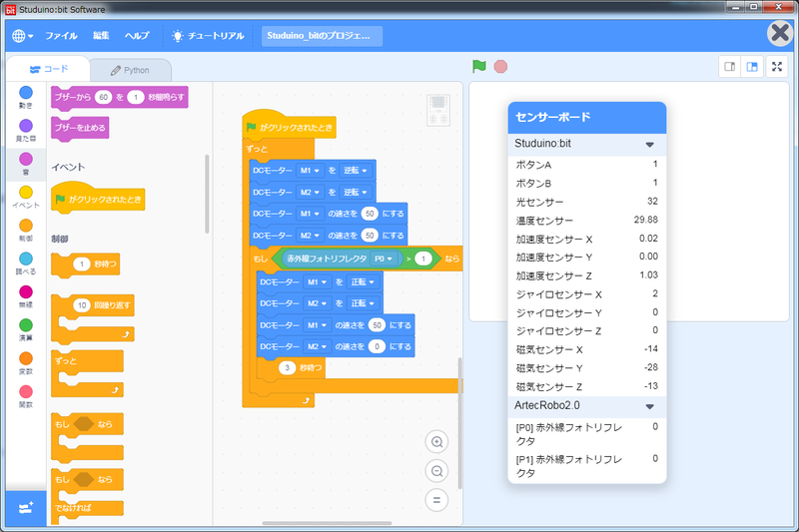Click the 温度センサー row value 29.88
This screenshot has width=799, height=532.
point(645,220)
